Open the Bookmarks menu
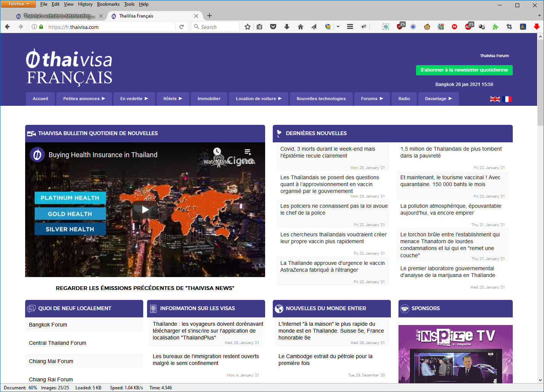 (108, 4)
